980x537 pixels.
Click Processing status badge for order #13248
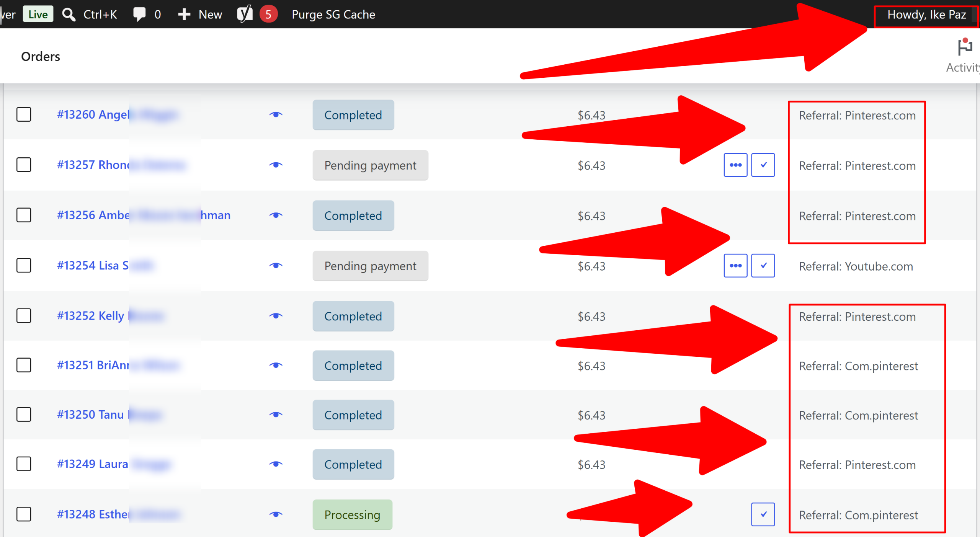click(352, 515)
